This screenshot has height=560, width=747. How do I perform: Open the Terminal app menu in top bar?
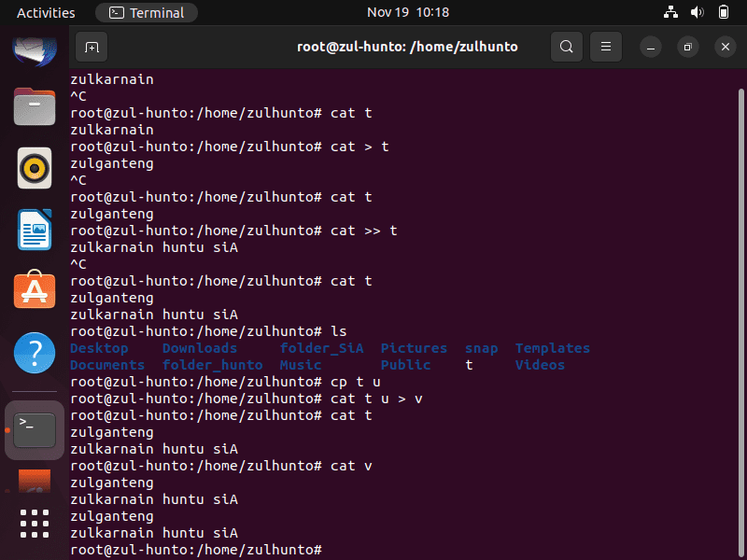coord(147,12)
